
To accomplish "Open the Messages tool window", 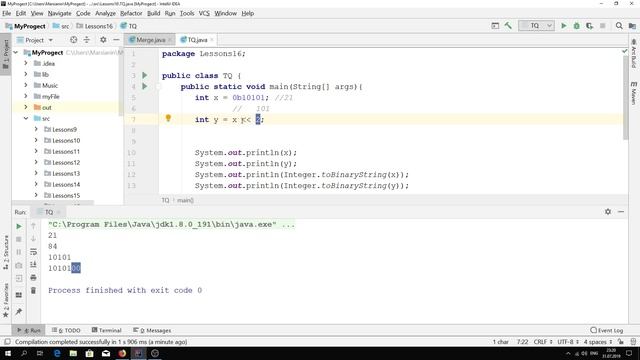I will coord(152,330).
